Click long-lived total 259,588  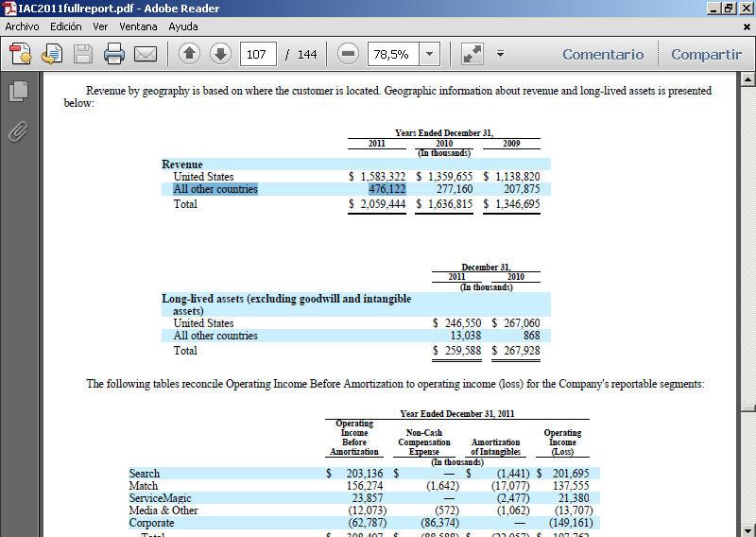pyautogui.click(x=463, y=351)
